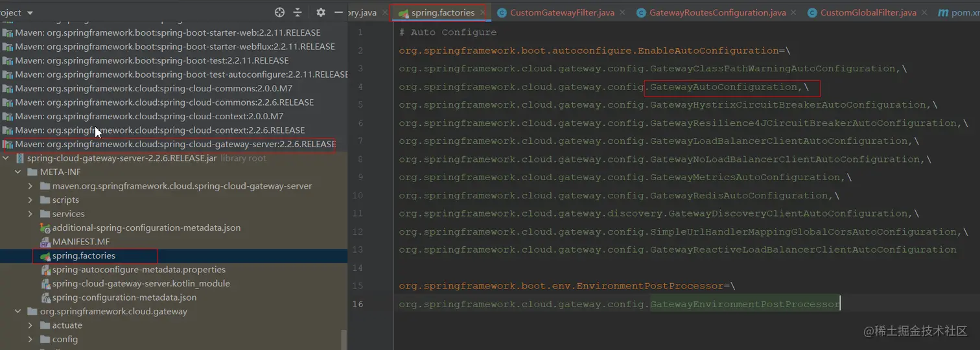This screenshot has width=980, height=350.
Task: Click the spring-cloud-gateway-server.kotlin_module file icon
Action: [x=45, y=284]
